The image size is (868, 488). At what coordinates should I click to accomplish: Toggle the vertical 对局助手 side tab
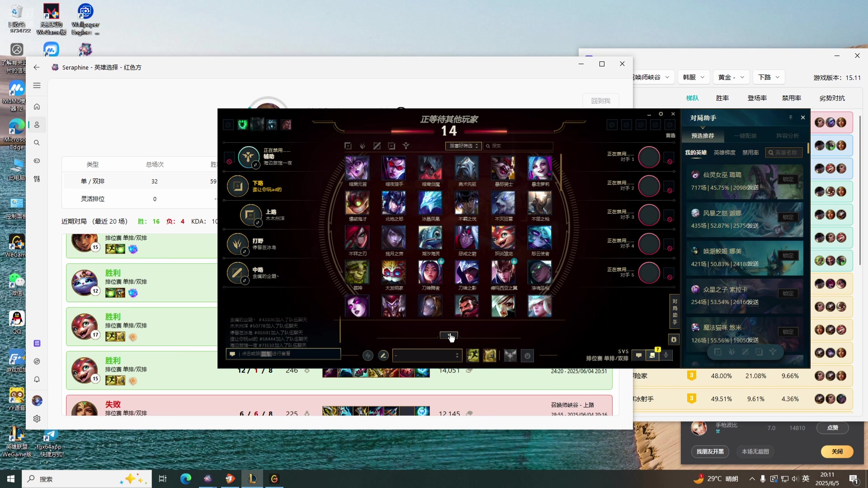click(674, 312)
